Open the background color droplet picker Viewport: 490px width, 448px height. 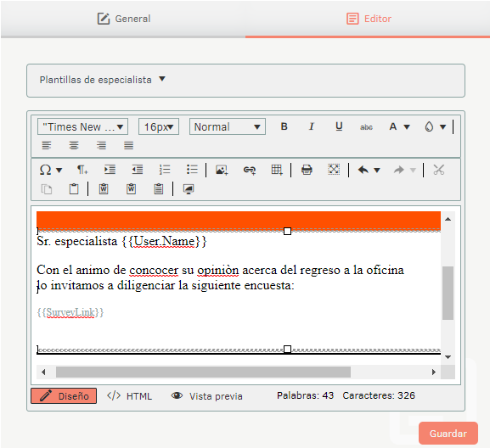(435, 126)
